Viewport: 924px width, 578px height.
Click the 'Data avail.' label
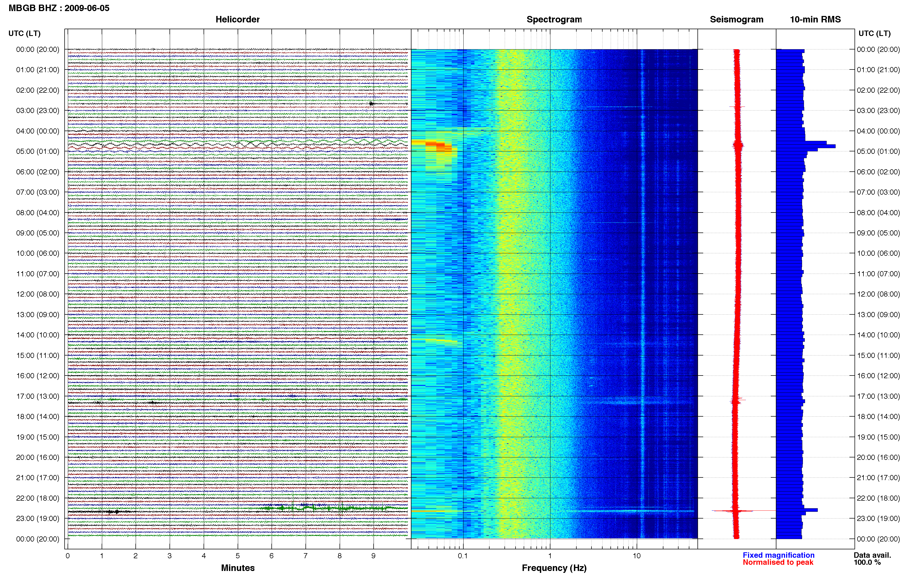(x=872, y=556)
